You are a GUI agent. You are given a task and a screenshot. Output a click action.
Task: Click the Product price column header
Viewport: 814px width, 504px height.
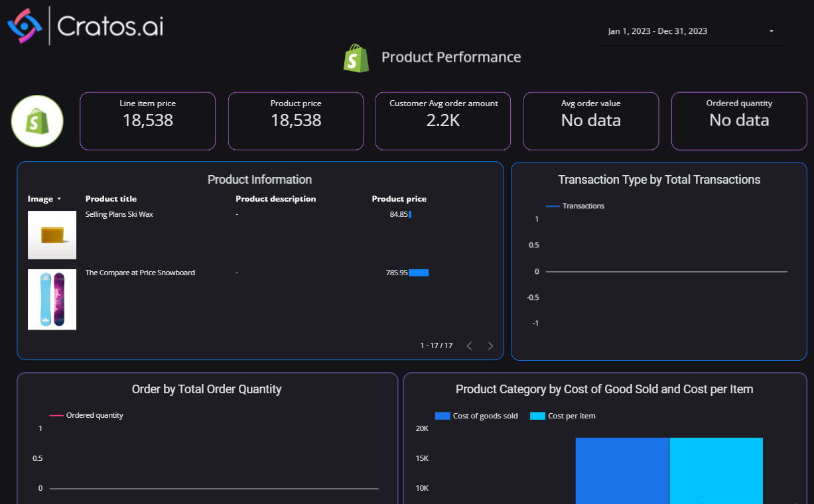click(x=399, y=199)
